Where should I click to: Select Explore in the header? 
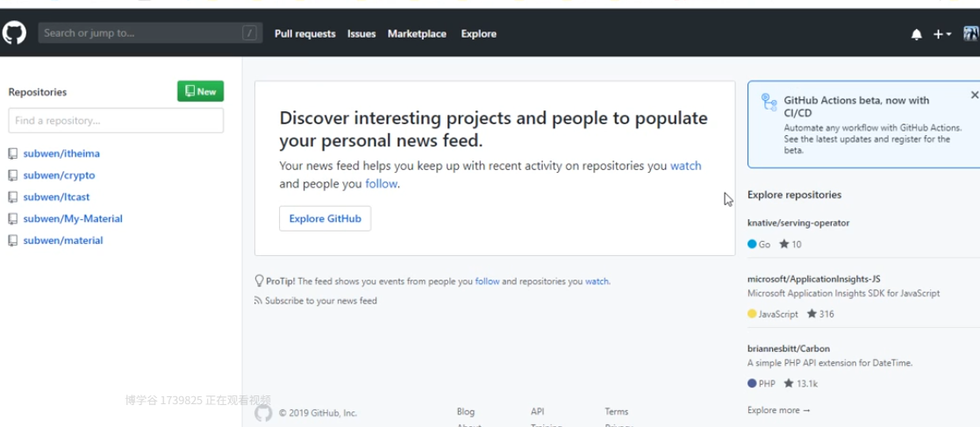pos(479,33)
